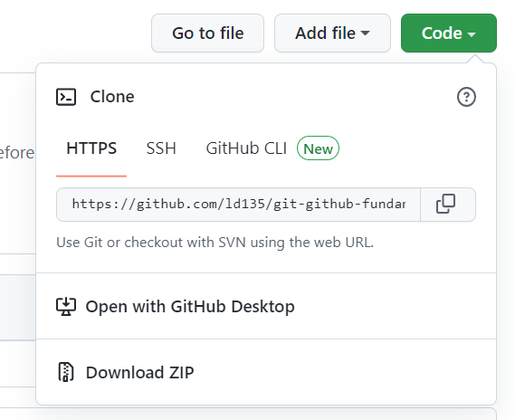Focus the HTTPS clone URL text field
The width and height of the screenshot is (515, 420).
(238, 205)
